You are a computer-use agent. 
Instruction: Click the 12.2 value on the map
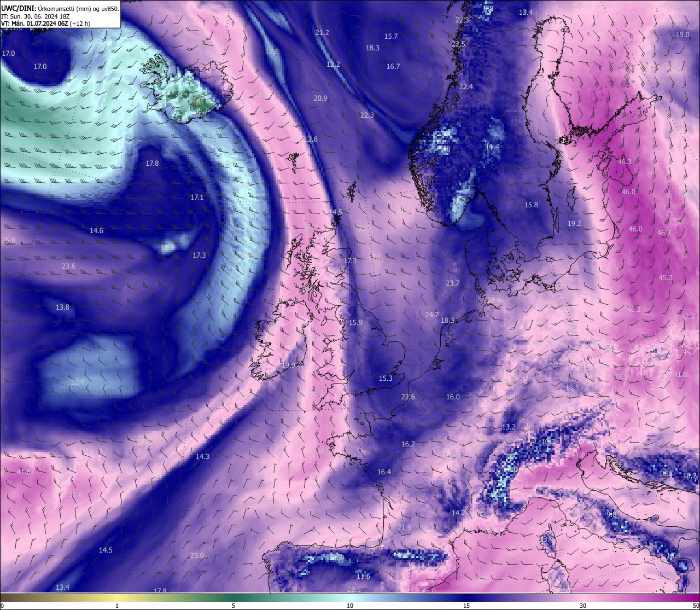pos(333,64)
